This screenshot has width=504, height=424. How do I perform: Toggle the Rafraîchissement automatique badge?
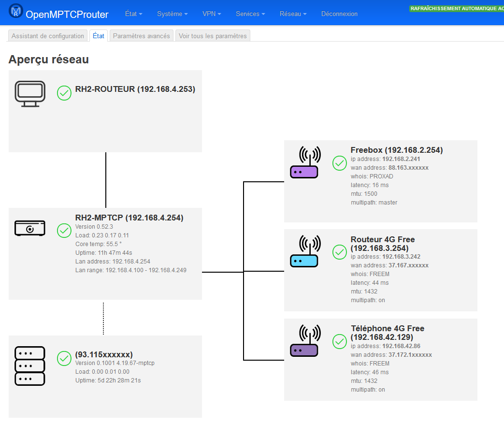tap(456, 8)
